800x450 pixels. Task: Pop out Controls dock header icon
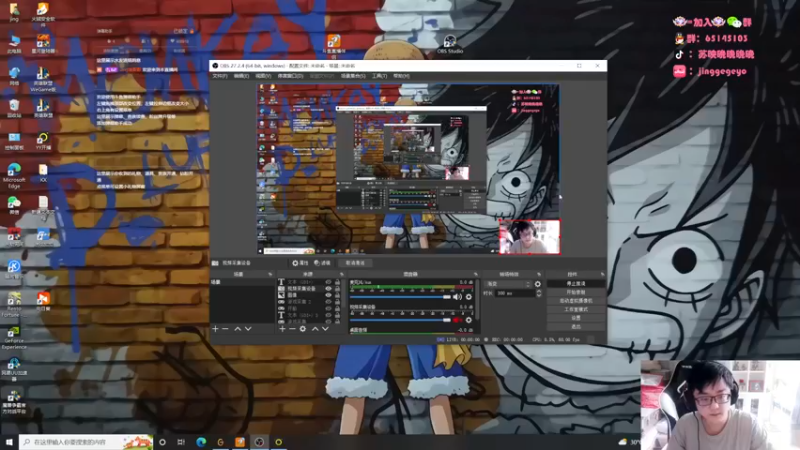click(x=602, y=274)
